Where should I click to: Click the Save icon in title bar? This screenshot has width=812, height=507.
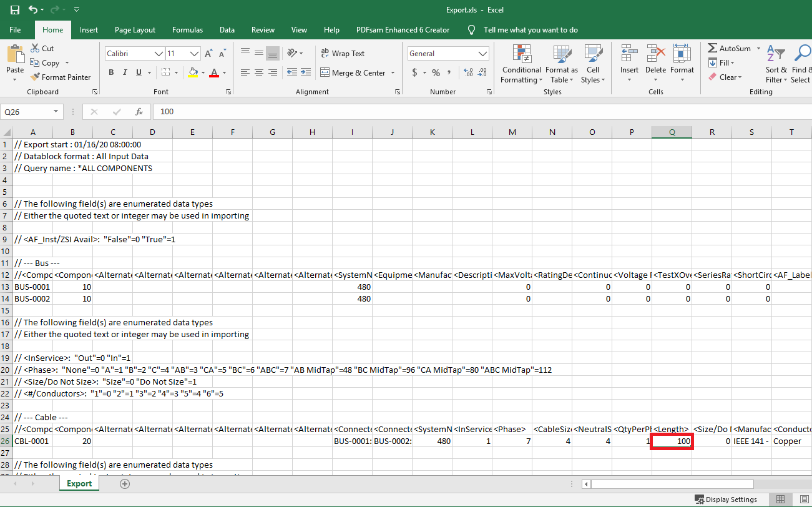point(14,10)
